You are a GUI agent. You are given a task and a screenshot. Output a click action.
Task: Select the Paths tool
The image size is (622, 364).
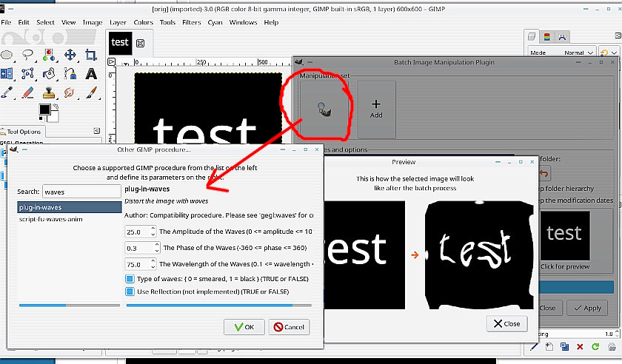[x=70, y=74]
